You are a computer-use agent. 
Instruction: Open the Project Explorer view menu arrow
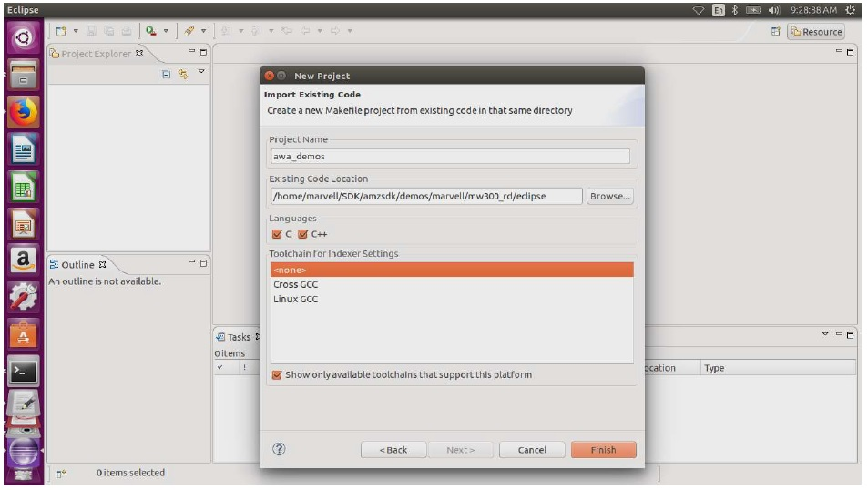(202, 73)
